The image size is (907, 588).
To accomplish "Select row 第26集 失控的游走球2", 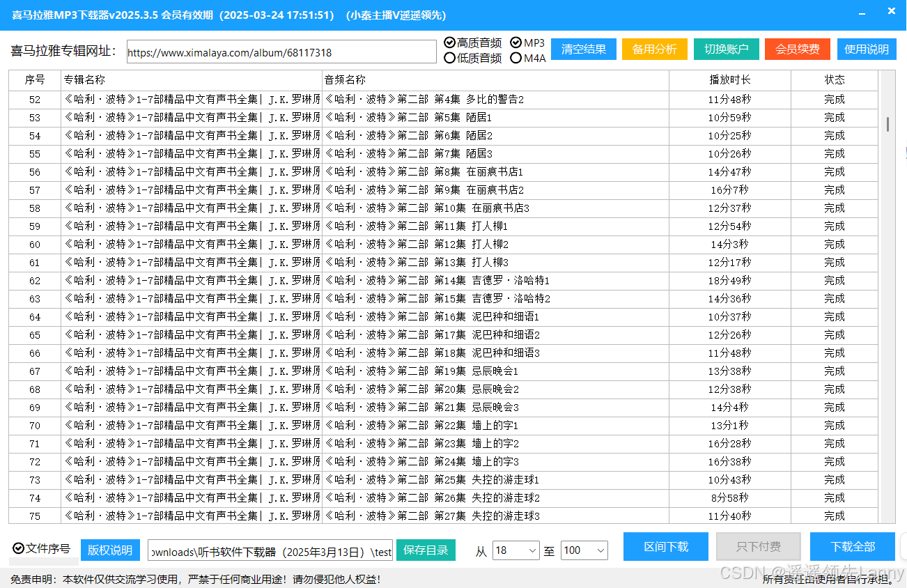I will (x=444, y=498).
